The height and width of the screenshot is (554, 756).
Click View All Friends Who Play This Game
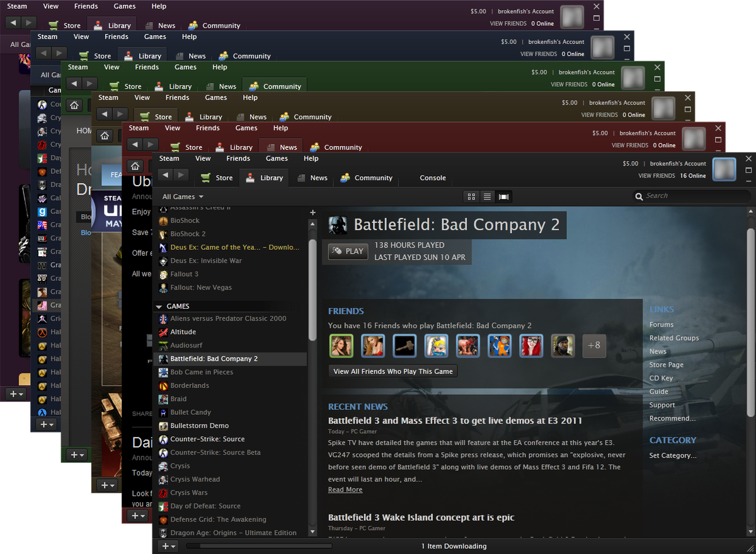coord(393,371)
